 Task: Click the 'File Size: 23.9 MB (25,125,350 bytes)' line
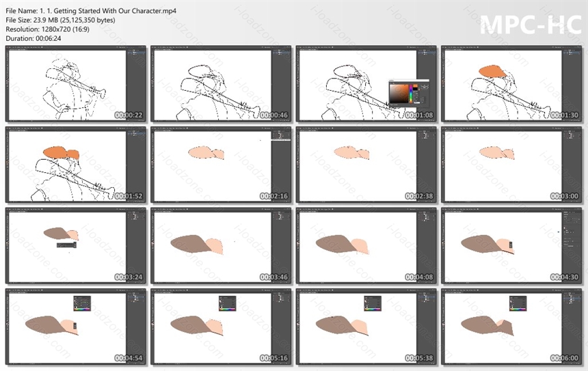click(60, 20)
